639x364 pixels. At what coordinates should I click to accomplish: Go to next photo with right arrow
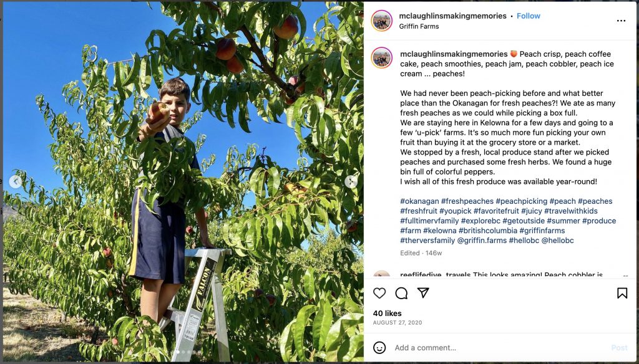tap(351, 181)
